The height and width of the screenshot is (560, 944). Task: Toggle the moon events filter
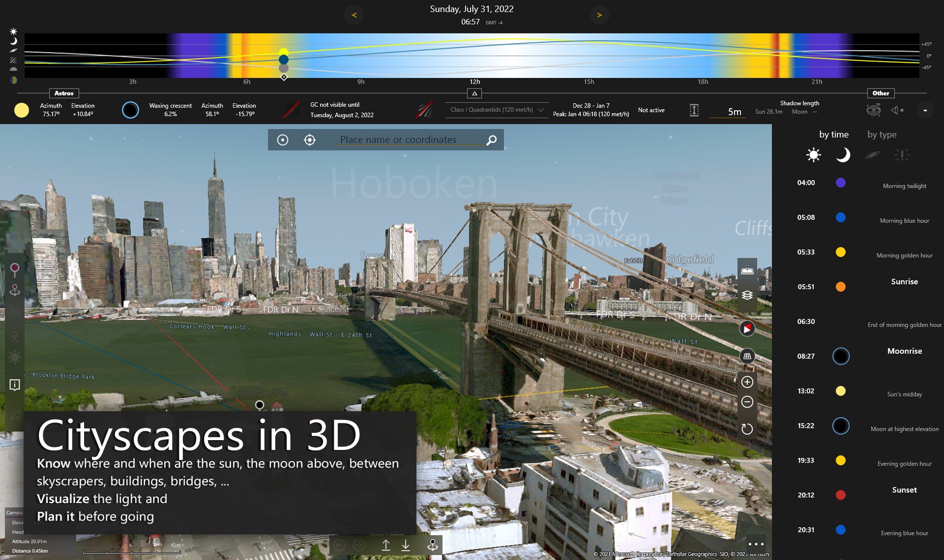tap(843, 155)
